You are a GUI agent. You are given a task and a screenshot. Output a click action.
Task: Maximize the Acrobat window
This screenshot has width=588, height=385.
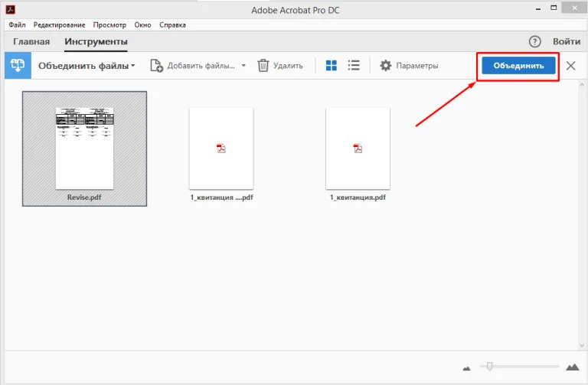click(554, 8)
